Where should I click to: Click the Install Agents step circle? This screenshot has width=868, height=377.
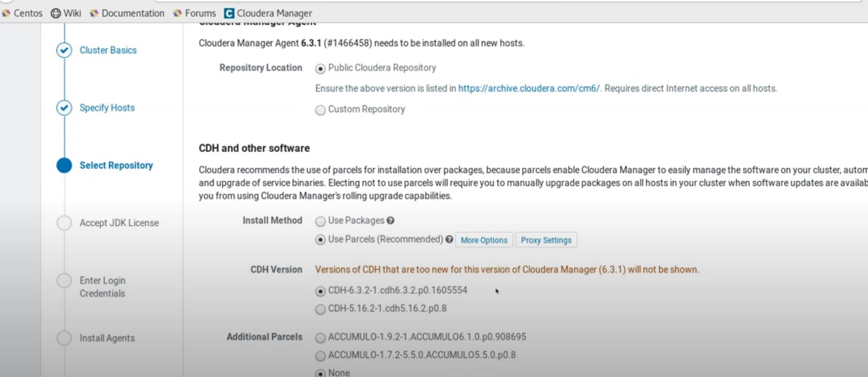[64, 338]
